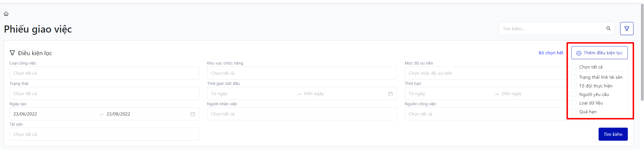Click the Tìm kiếm button
Viewport: 644px width, 150px height.
coord(613,134)
